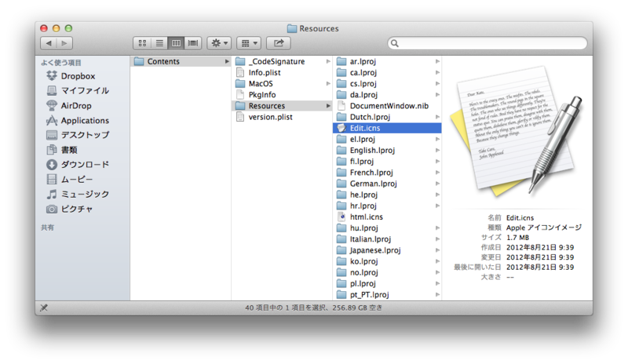This screenshot has width=628, height=364.
Task: Select the hu.lproj folder
Action: tap(387, 227)
